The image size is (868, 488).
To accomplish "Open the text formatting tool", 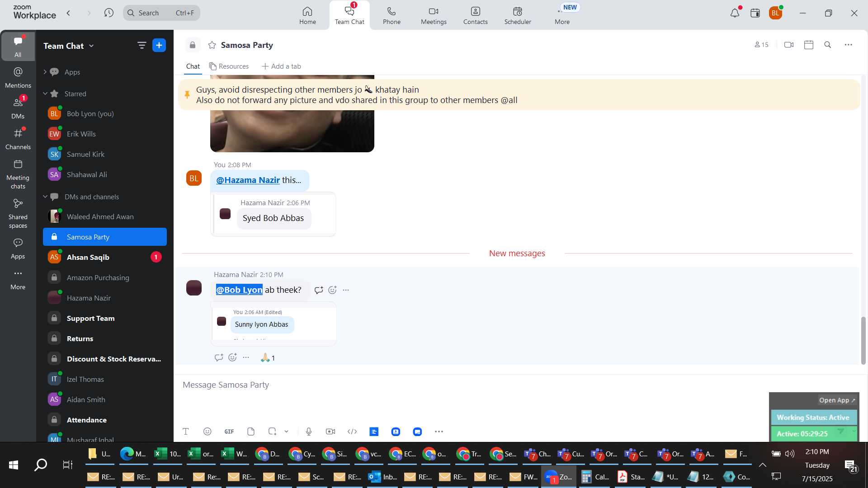I will pos(186,432).
